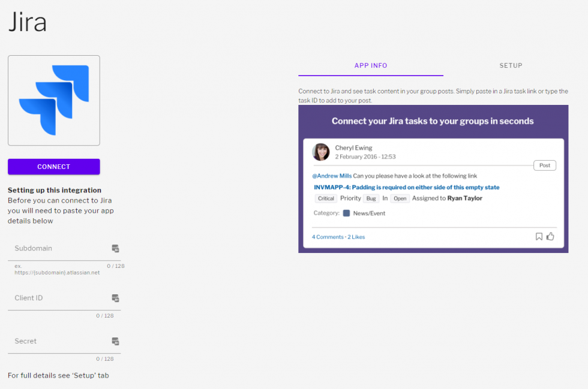Click Cheryl Ewing's profile avatar
588x389 pixels.
[321, 152]
